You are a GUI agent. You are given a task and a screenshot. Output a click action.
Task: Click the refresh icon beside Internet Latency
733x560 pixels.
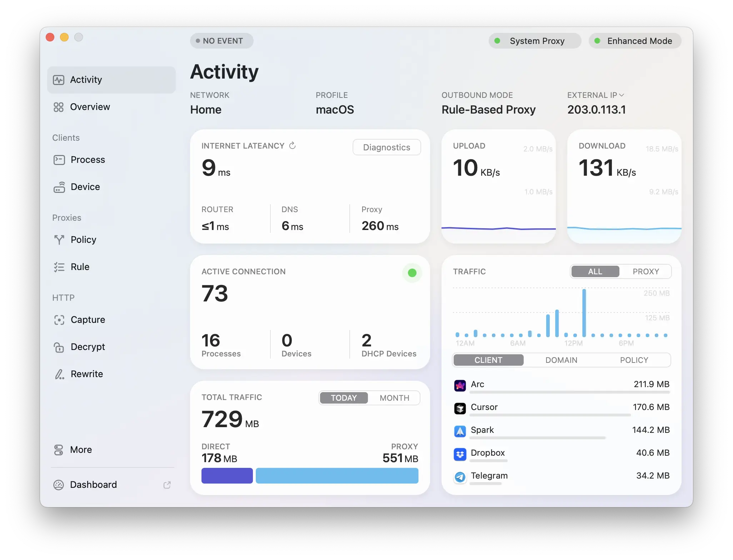[x=292, y=145]
